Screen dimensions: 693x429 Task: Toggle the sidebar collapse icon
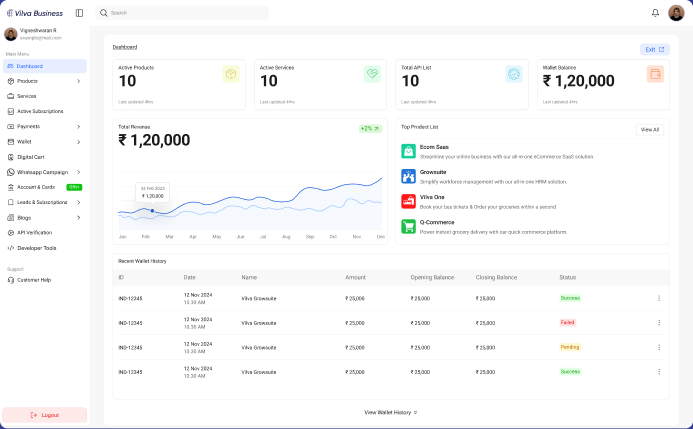click(x=80, y=13)
